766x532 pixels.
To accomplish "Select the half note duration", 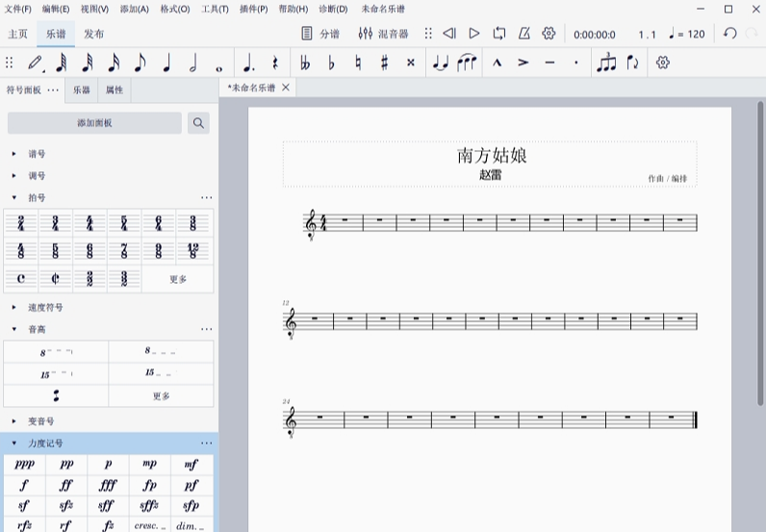I will 193,63.
